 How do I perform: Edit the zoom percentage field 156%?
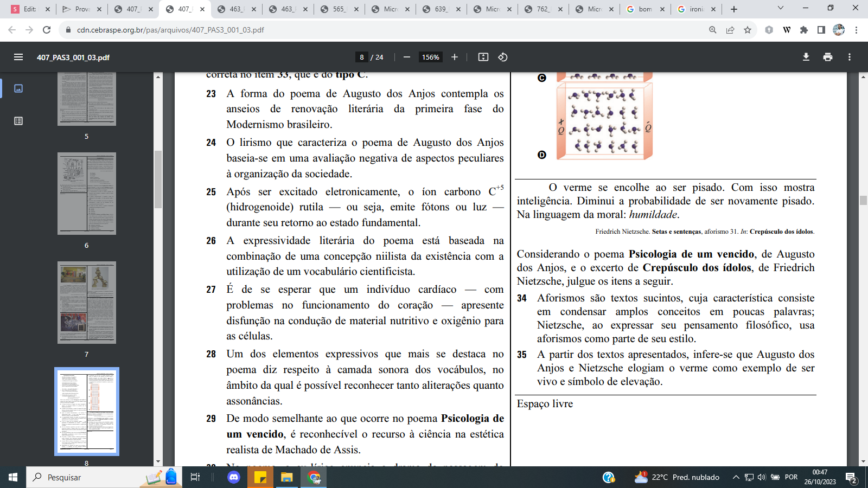(x=431, y=57)
